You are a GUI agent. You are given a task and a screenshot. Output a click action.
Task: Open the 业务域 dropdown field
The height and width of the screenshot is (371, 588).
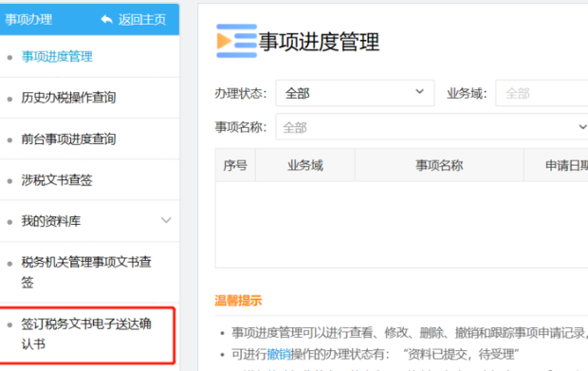pyautogui.click(x=542, y=93)
